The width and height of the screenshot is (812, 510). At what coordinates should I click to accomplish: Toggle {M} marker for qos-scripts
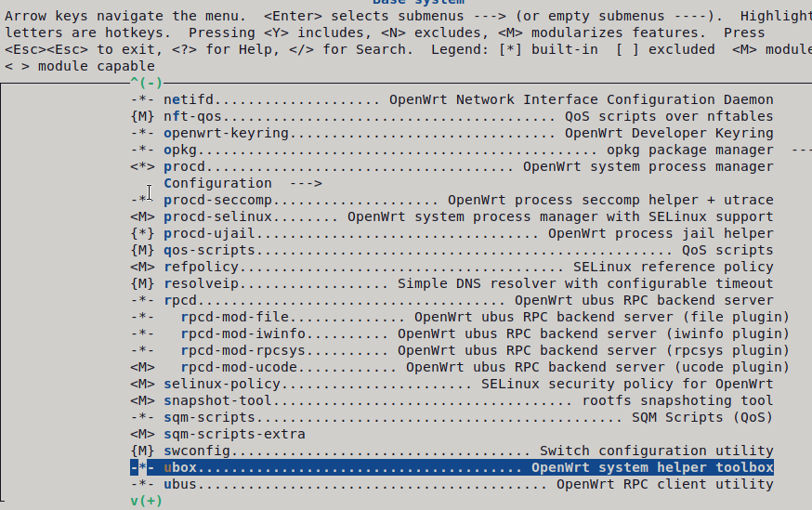pyautogui.click(x=142, y=250)
